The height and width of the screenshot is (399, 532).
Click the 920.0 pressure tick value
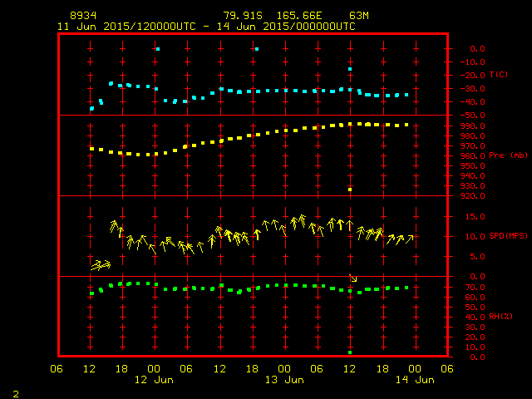(473, 196)
